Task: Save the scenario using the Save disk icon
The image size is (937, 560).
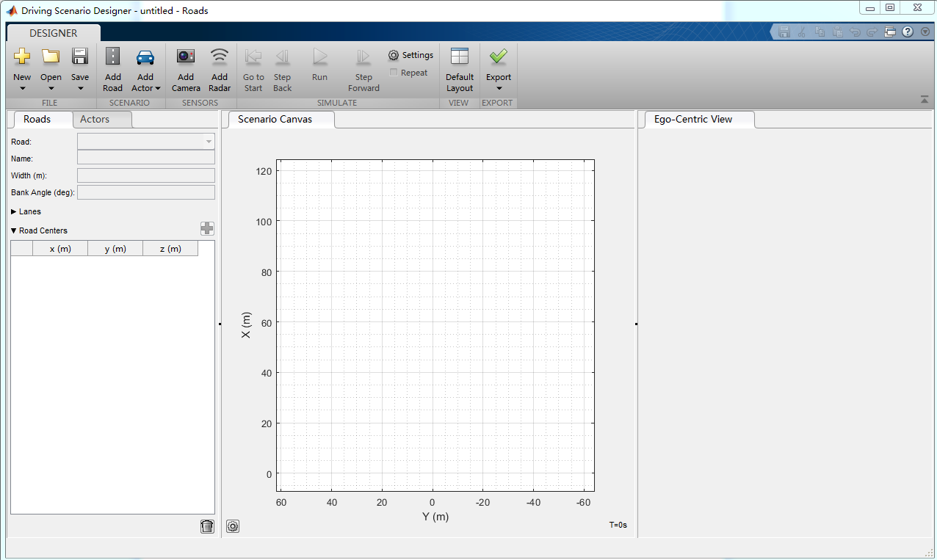Action: point(80,57)
